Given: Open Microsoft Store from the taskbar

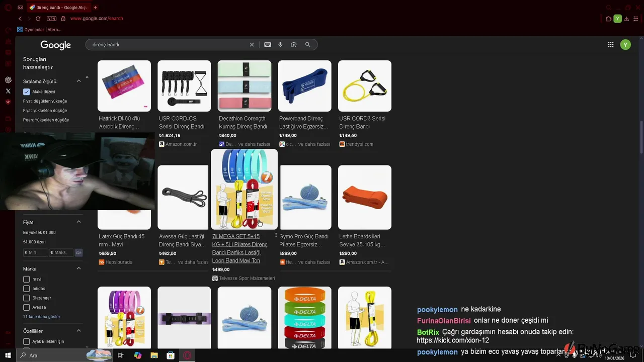Looking at the screenshot, I should [x=171, y=355].
